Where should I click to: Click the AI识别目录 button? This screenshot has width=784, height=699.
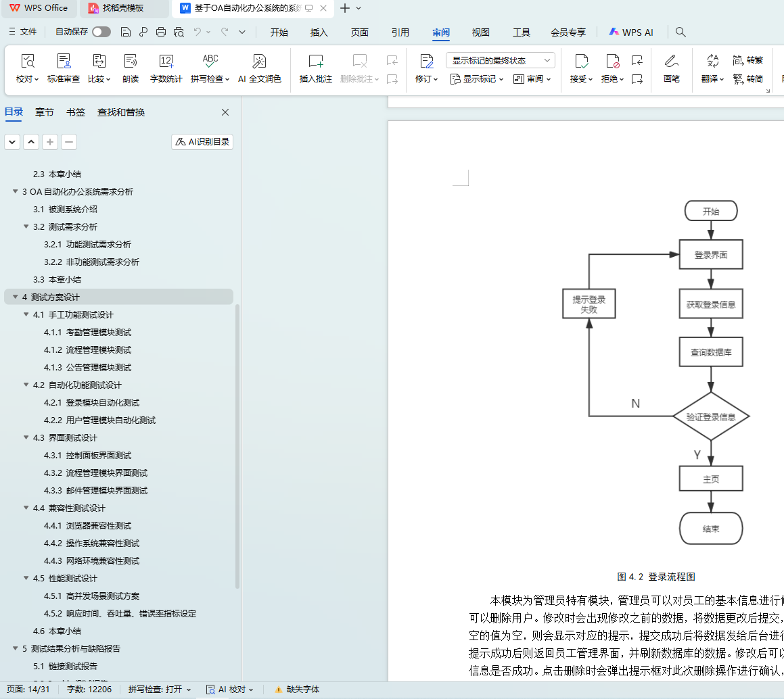202,142
